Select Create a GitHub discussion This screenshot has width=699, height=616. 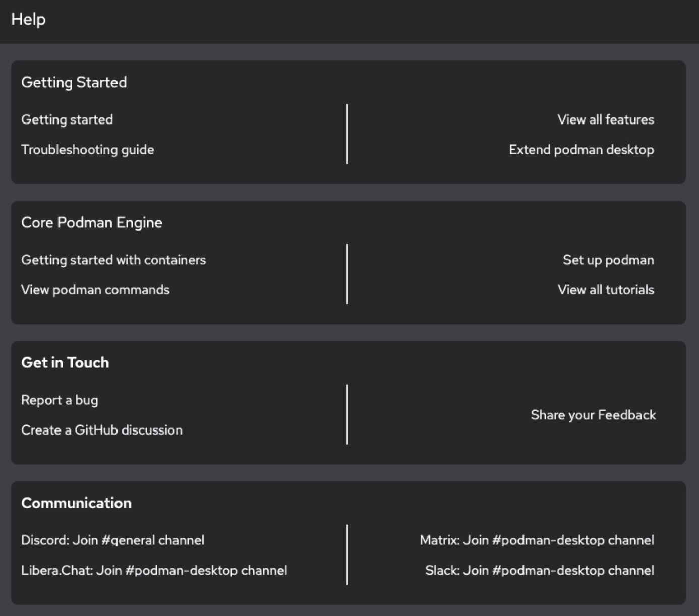(x=102, y=430)
